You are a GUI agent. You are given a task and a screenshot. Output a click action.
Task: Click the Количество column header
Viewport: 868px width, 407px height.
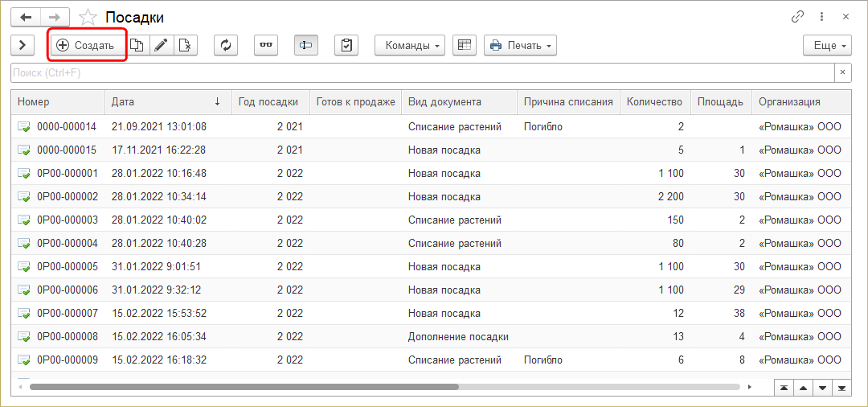(656, 102)
